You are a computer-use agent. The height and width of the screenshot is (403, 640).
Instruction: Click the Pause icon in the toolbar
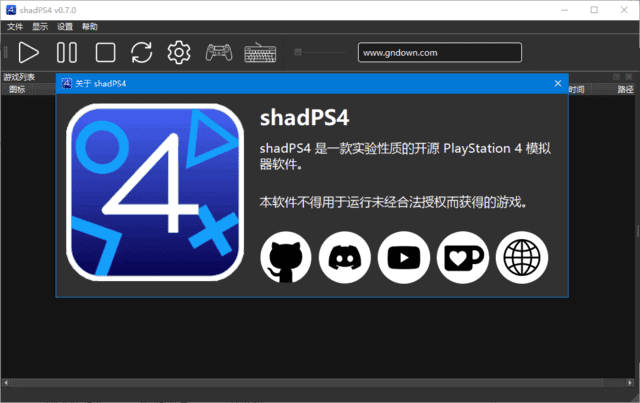67,52
